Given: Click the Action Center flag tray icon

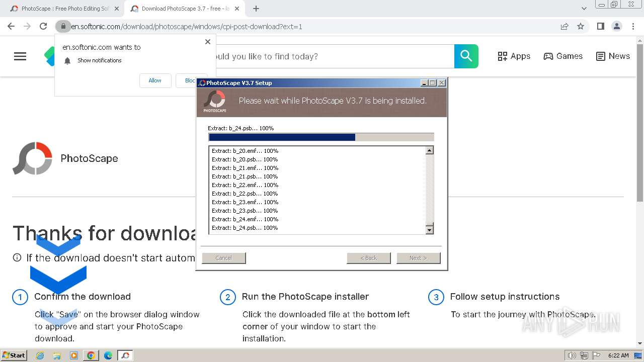Looking at the screenshot, I should point(596,355).
